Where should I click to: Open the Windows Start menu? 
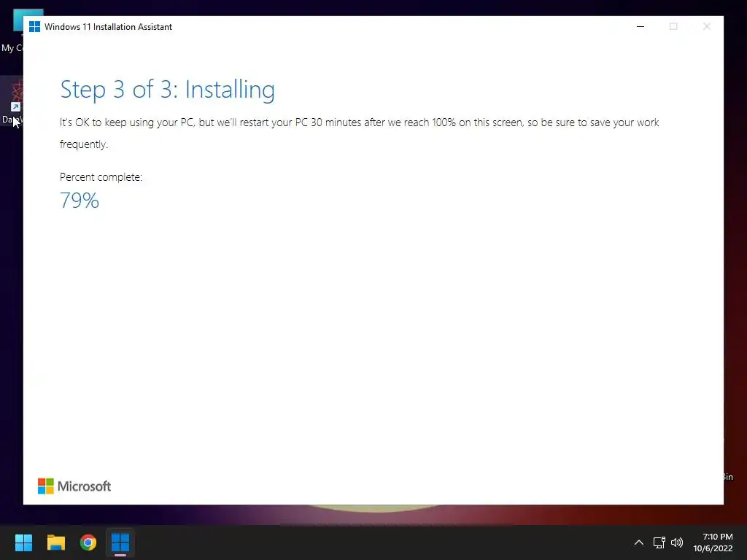click(23, 542)
